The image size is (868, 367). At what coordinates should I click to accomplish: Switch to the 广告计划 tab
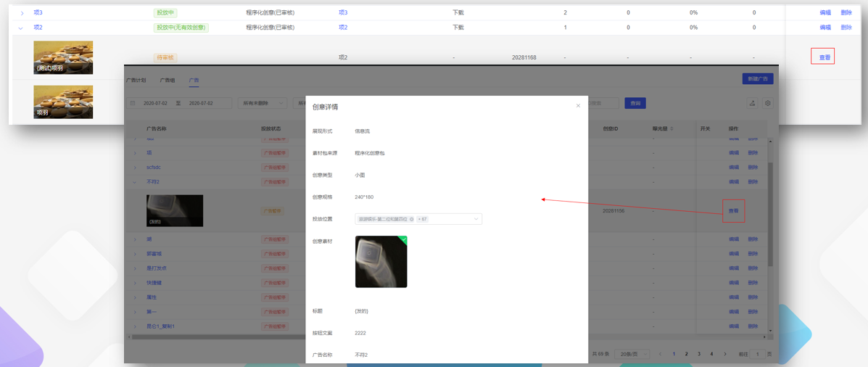coord(136,81)
